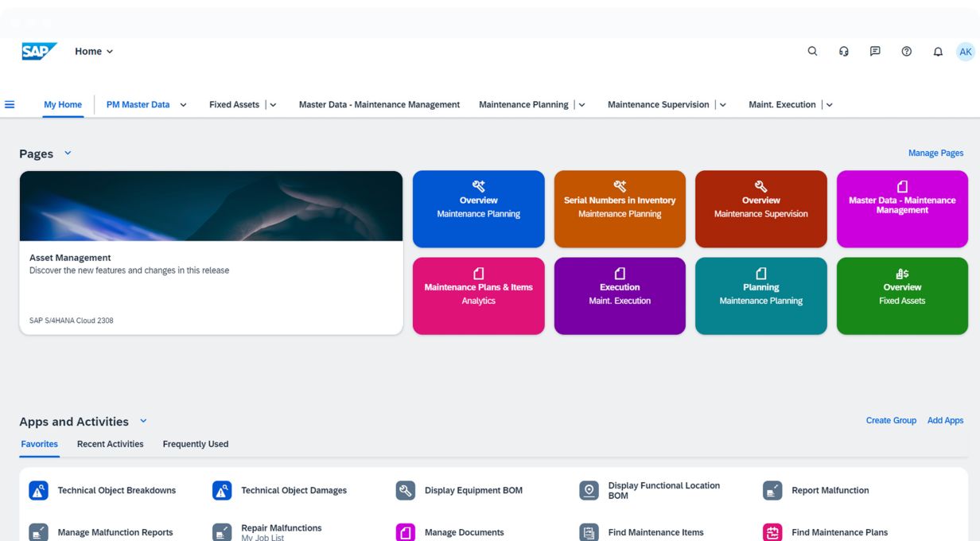
Task: Expand the PM Master Data dropdown arrow
Action: [x=184, y=105]
